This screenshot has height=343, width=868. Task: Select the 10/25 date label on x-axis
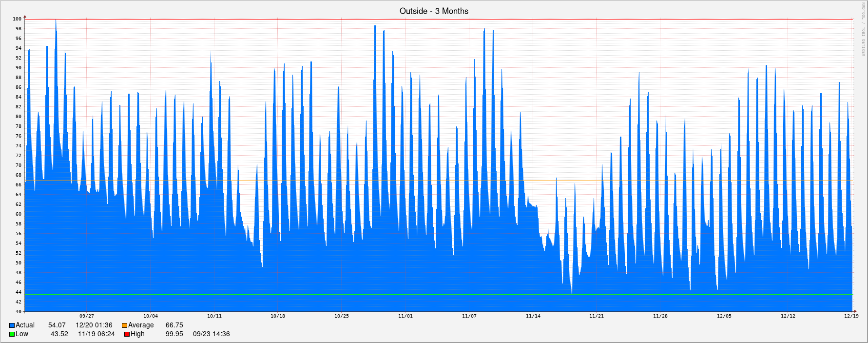(x=342, y=316)
